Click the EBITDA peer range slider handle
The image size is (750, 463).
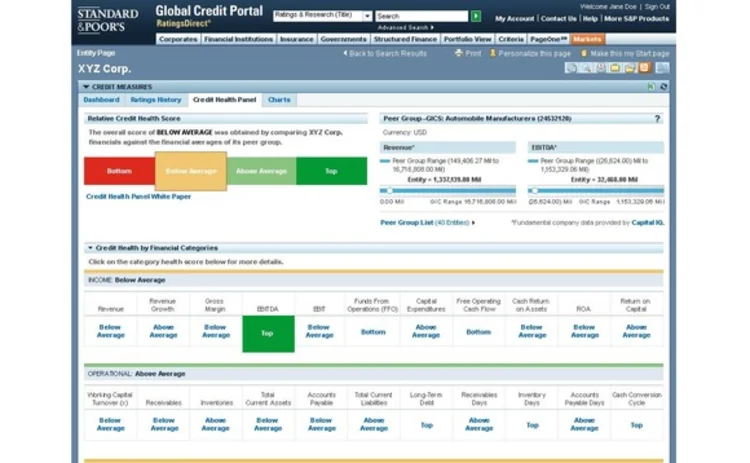click(535, 191)
